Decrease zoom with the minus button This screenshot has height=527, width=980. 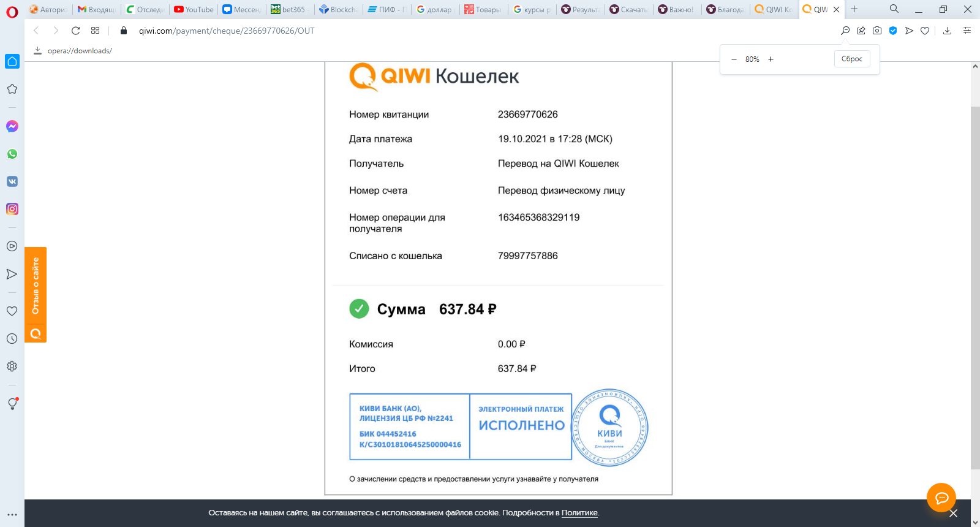click(x=734, y=59)
